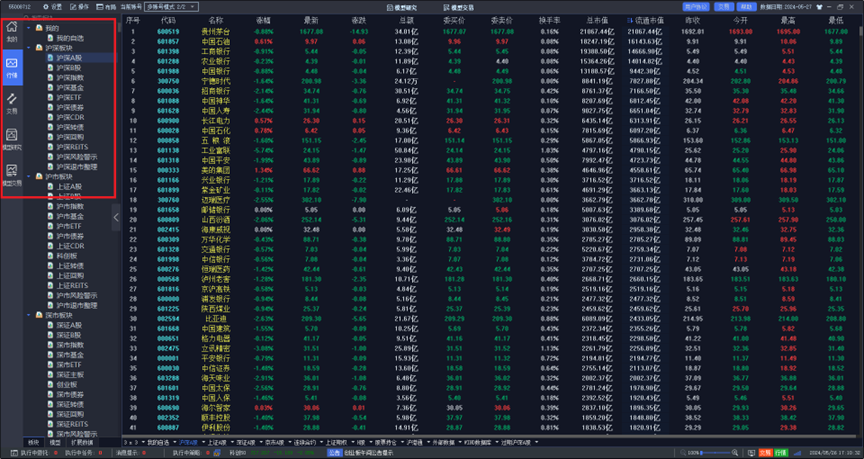Select 创业板 in the tree
The width and height of the screenshot is (864, 459).
[67, 385]
